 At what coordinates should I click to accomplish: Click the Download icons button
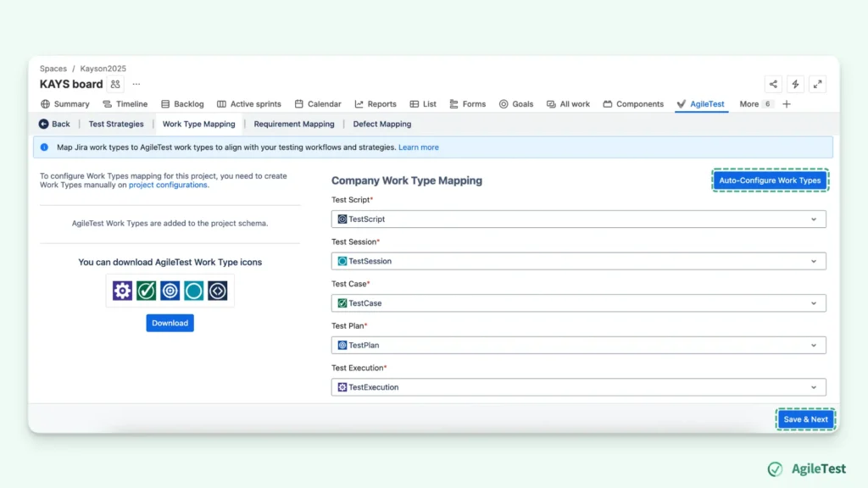(170, 323)
